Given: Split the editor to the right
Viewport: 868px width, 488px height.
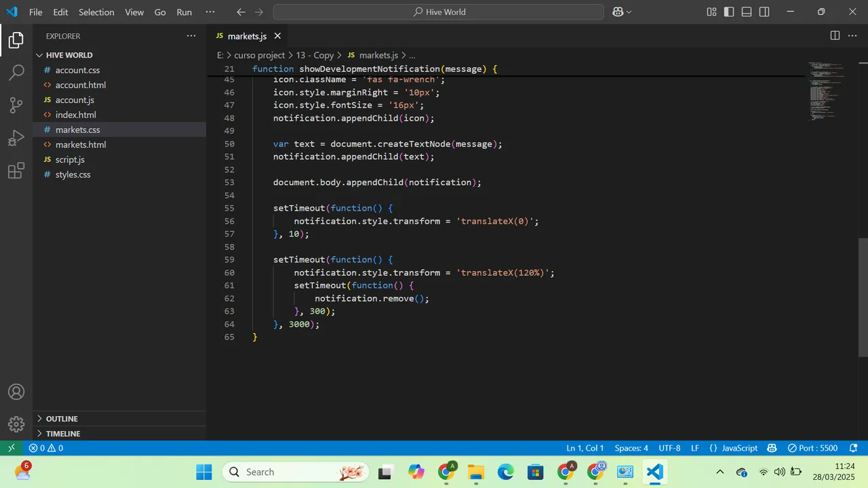Looking at the screenshot, I should pos(835,36).
